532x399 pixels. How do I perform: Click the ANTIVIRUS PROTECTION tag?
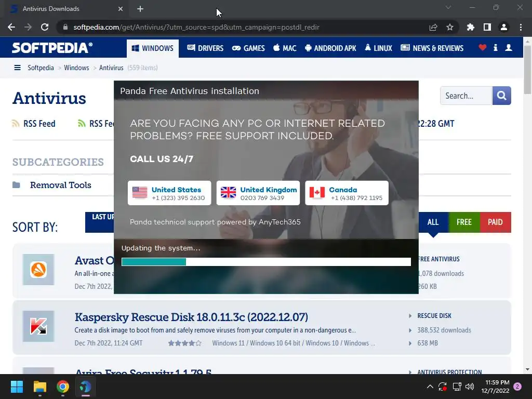[449, 372]
